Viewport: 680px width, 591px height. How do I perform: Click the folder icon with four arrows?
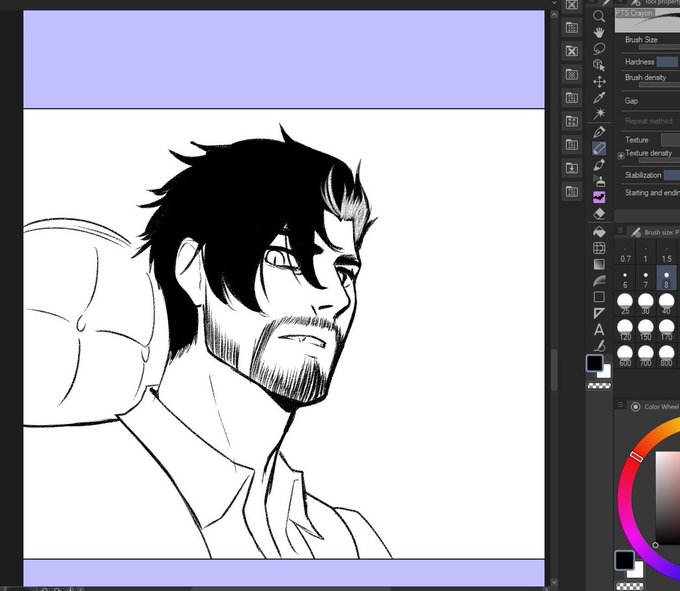tap(572, 121)
